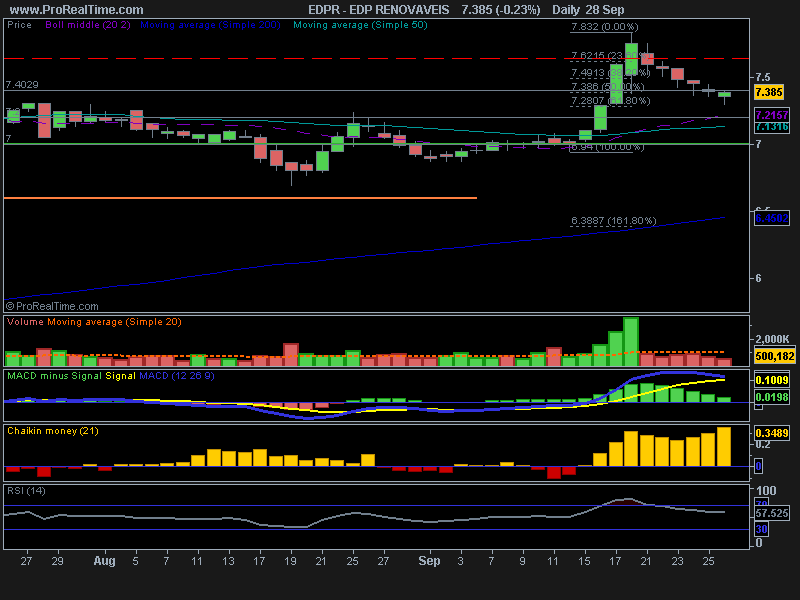Click the 7.5 price axis label
Screen dimensions: 800x600
point(763,77)
